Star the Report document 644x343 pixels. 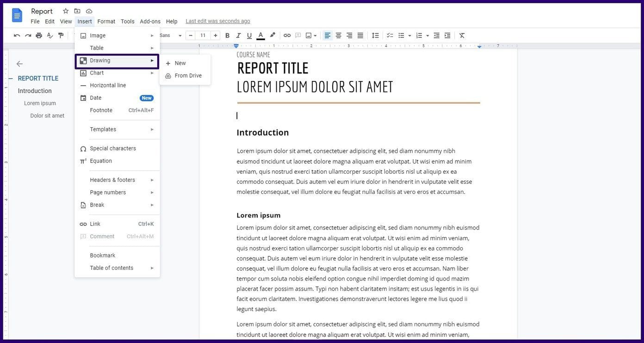[66, 11]
